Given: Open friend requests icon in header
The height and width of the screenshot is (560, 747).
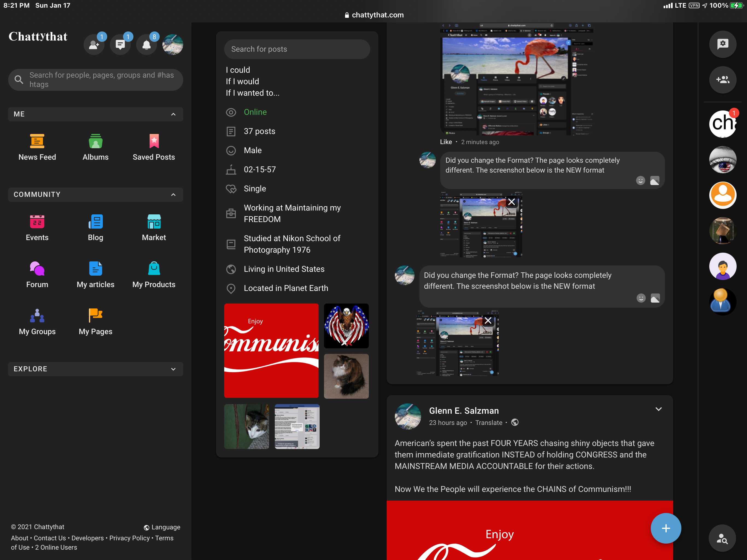Looking at the screenshot, I should (94, 45).
